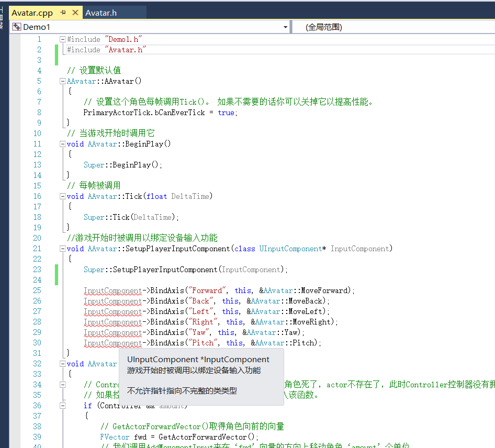Click underlined InputComponent on line 25
Screen dimensions: 495x448
point(113,290)
